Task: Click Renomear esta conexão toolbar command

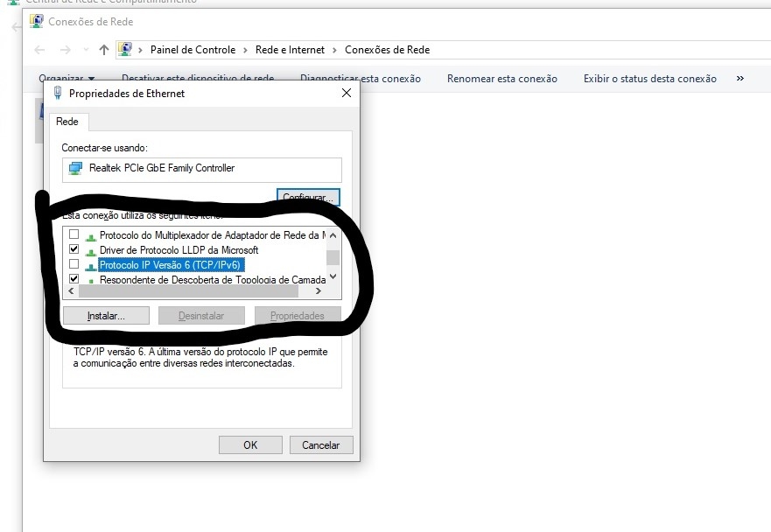Action: click(x=502, y=79)
